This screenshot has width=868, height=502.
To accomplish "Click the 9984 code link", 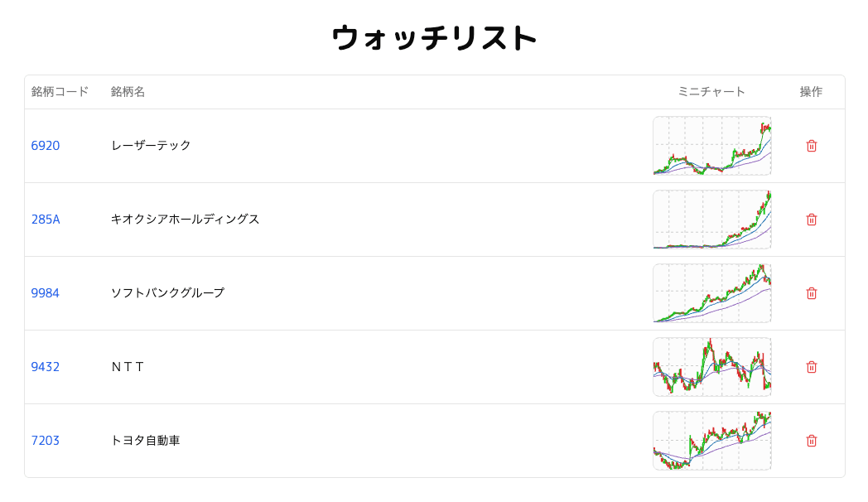I will tap(45, 292).
